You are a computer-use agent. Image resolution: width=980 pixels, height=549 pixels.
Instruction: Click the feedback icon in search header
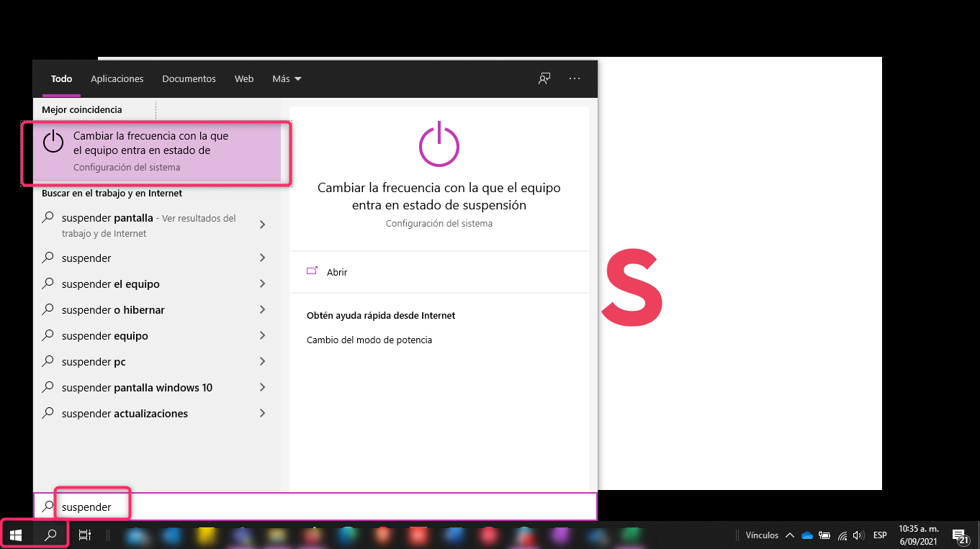click(544, 78)
